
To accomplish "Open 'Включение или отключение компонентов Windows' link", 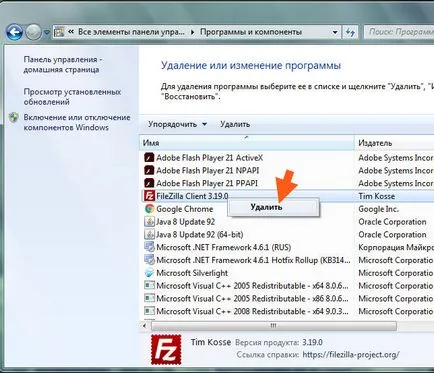I will [x=77, y=122].
